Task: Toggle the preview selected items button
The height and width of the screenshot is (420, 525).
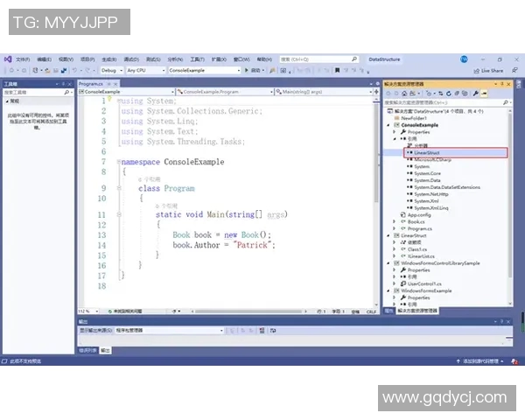Action: [484, 94]
